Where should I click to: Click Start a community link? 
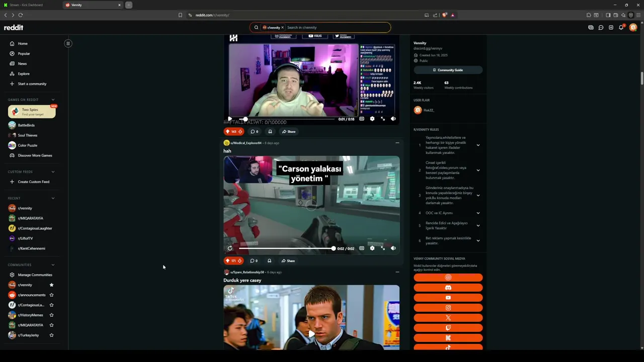(x=32, y=84)
